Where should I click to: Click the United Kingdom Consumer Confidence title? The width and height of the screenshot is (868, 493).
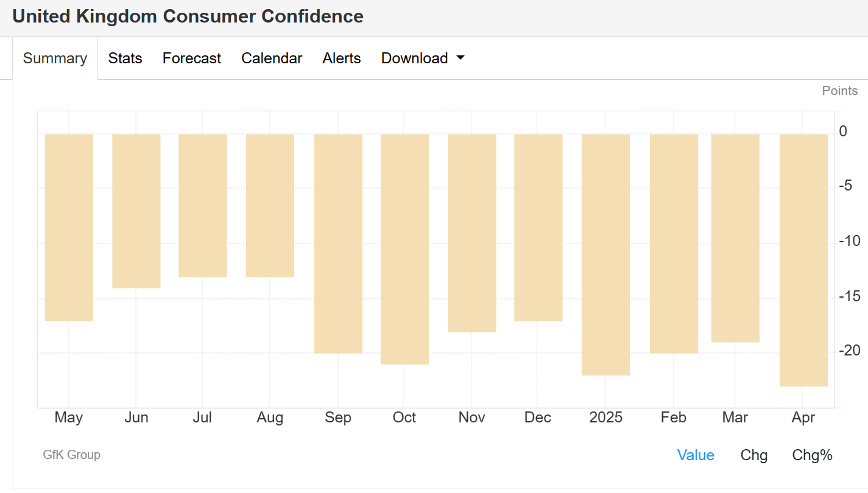click(188, 16)
